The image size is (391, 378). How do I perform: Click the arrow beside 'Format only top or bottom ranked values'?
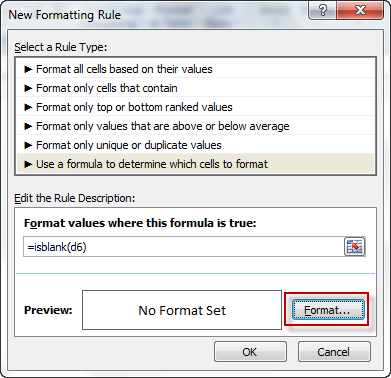(29, 107)
